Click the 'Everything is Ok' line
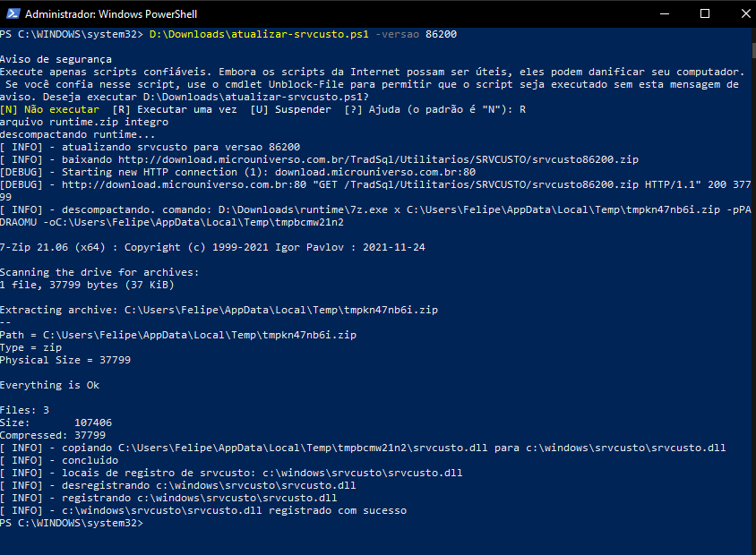Image resolution: width=756 pixels, height=555 pixels. pos(49,385)
